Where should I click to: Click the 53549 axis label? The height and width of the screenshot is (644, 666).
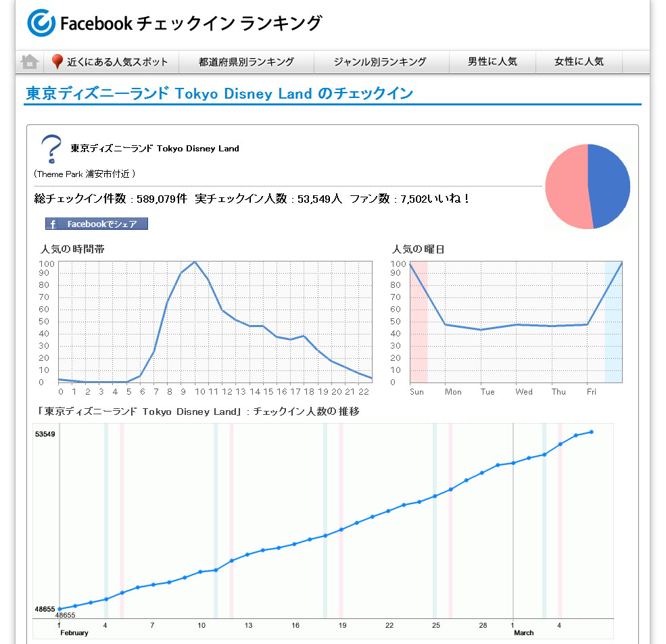coord(45,434)
